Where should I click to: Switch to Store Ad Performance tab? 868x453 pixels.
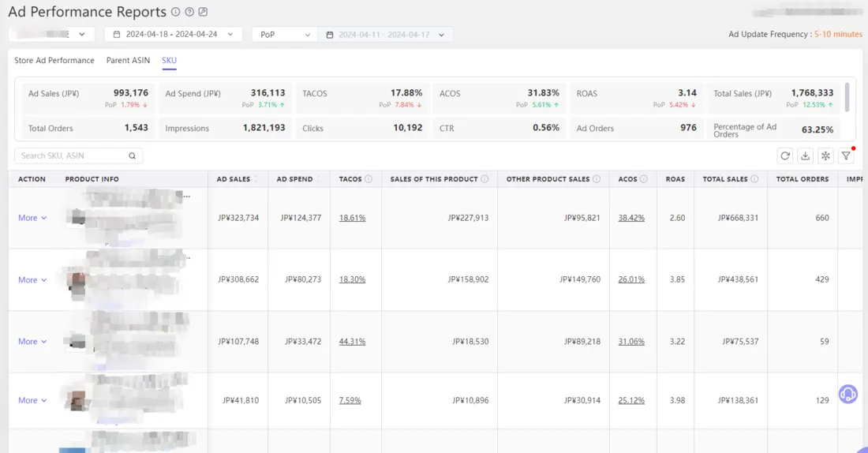coord(54,60)
